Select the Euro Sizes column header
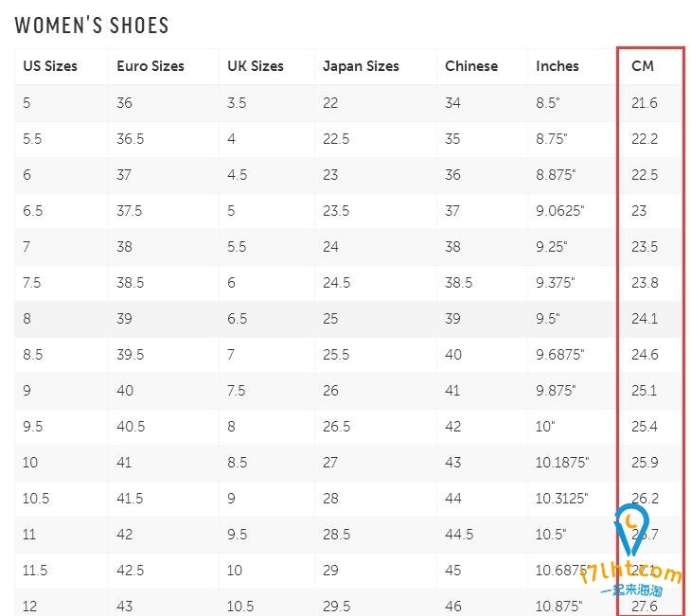The width and height of the screenshot is (691, 616). coord(151,66)
